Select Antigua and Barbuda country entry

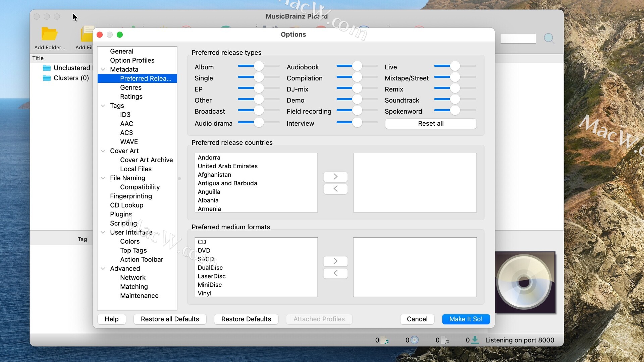point(256,183)
